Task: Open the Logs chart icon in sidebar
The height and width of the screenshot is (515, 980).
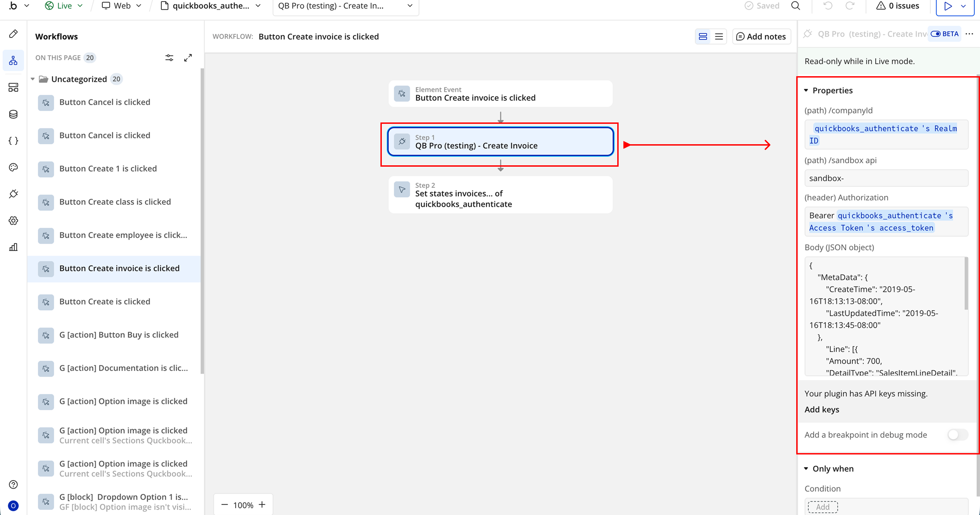Action: [x=13, y=247]
